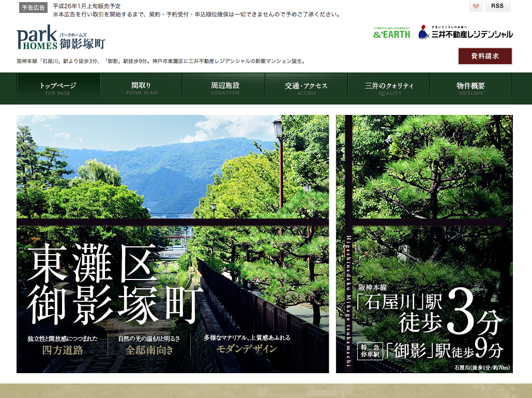Select 三井のクオリティ in navigation bar
532x398 pixels.
pos(389,88)
